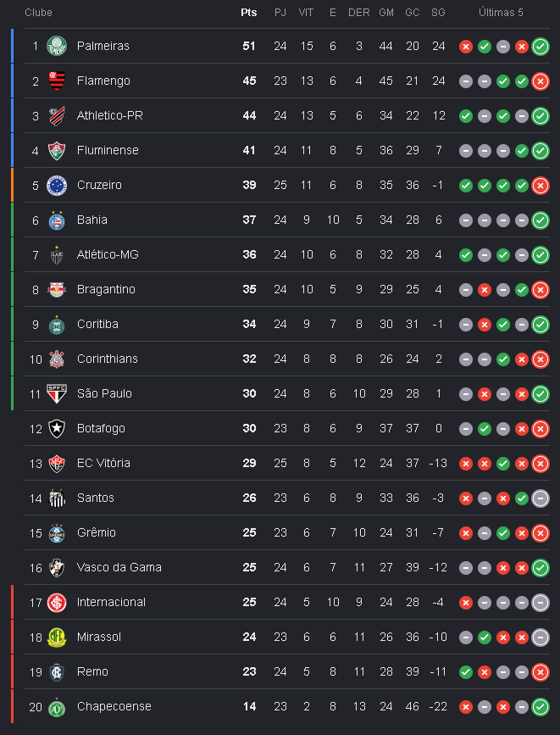Click Remo's first result win icon

pyautogui.click(x=465, y=672)
